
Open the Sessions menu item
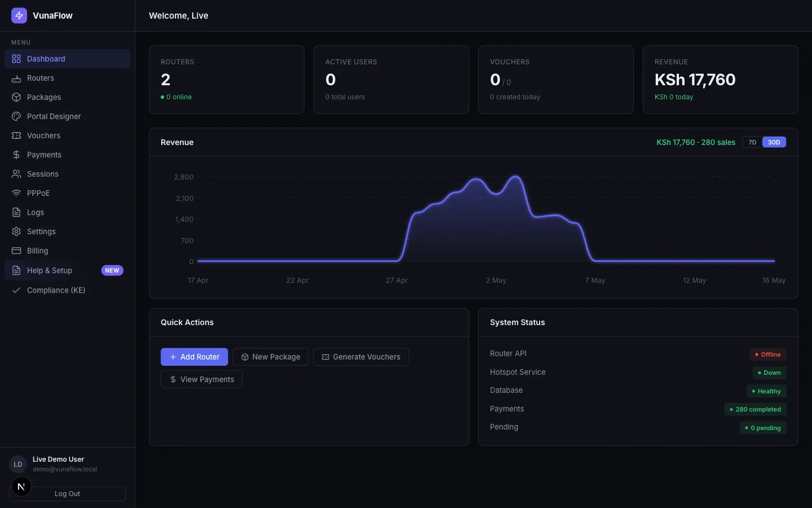coord(67,174)
